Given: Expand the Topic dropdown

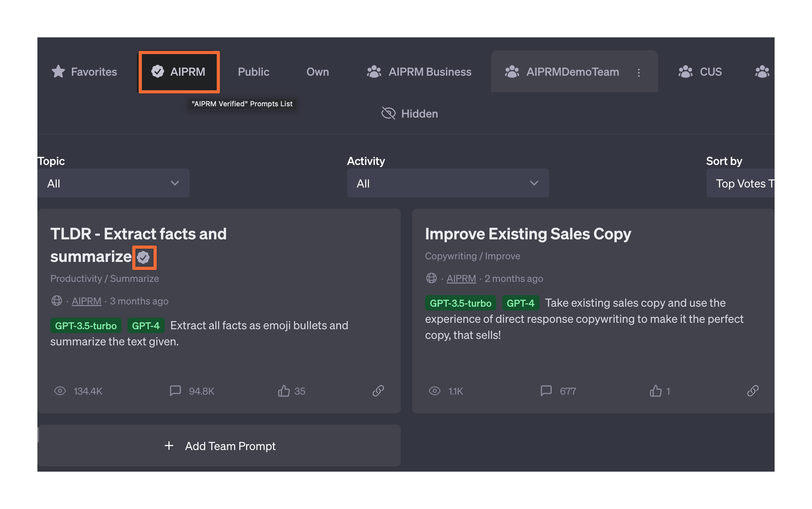Looking at the screenshot, I should [x=113, y=183].
